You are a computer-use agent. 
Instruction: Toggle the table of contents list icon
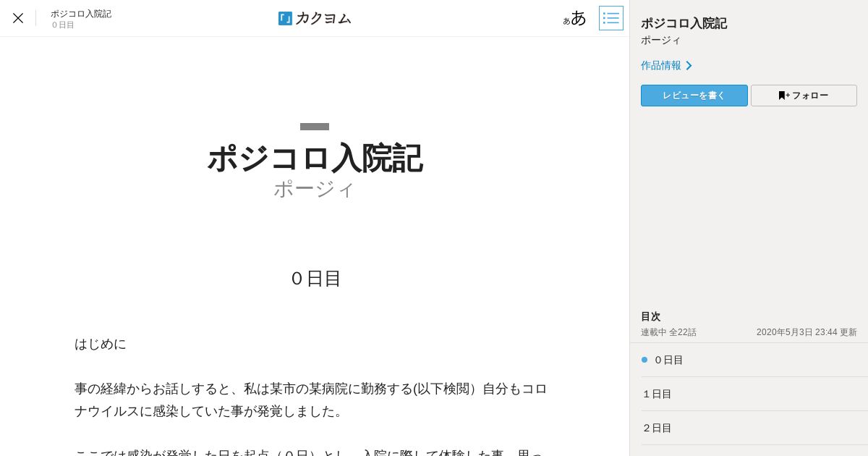(611, 18)
